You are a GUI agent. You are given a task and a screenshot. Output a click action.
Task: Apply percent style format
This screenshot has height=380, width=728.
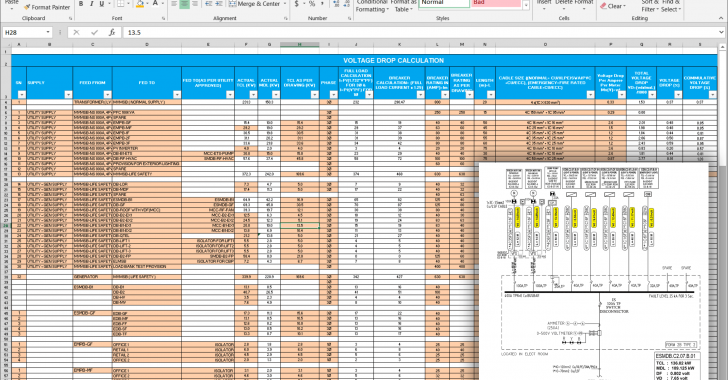[x=312, y=4]
